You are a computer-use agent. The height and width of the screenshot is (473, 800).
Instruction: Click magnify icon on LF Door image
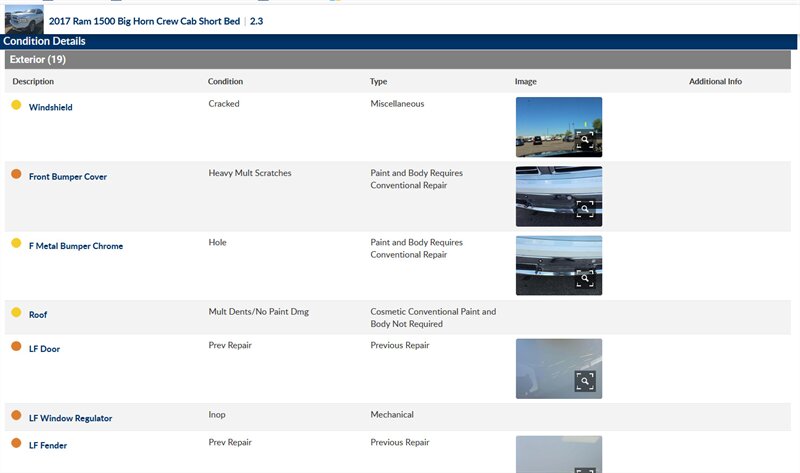[585, 381]
